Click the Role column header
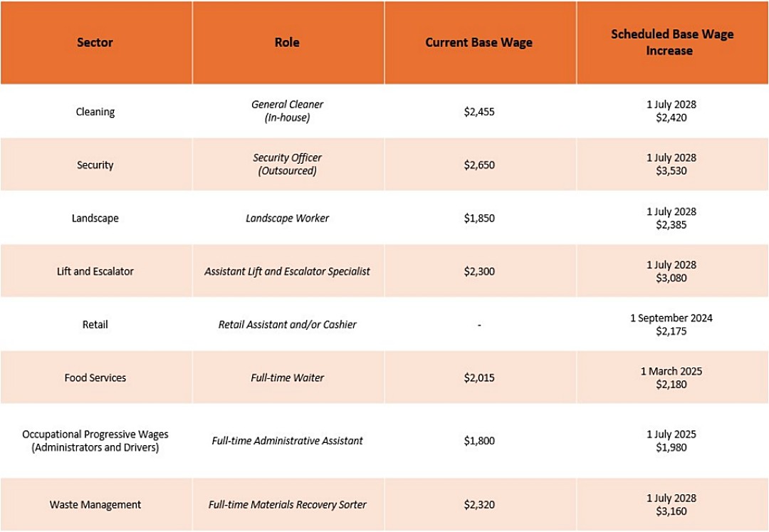 tap(287, 42)
